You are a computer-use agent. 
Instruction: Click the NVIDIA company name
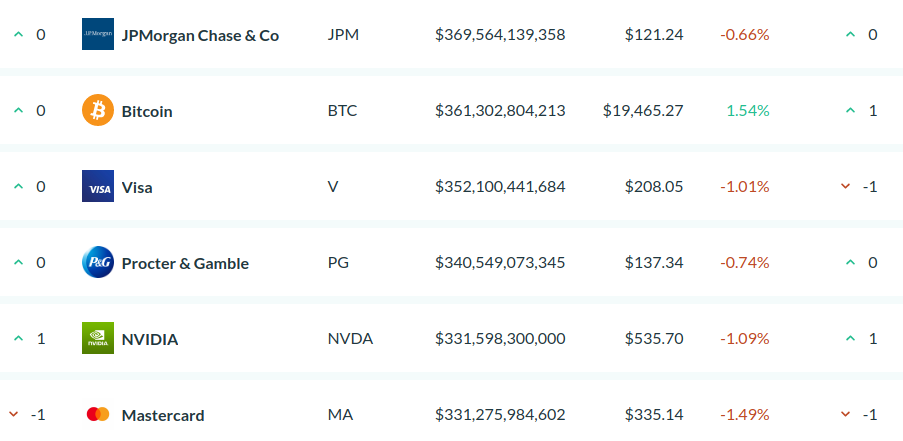click(x=150, y=339)
